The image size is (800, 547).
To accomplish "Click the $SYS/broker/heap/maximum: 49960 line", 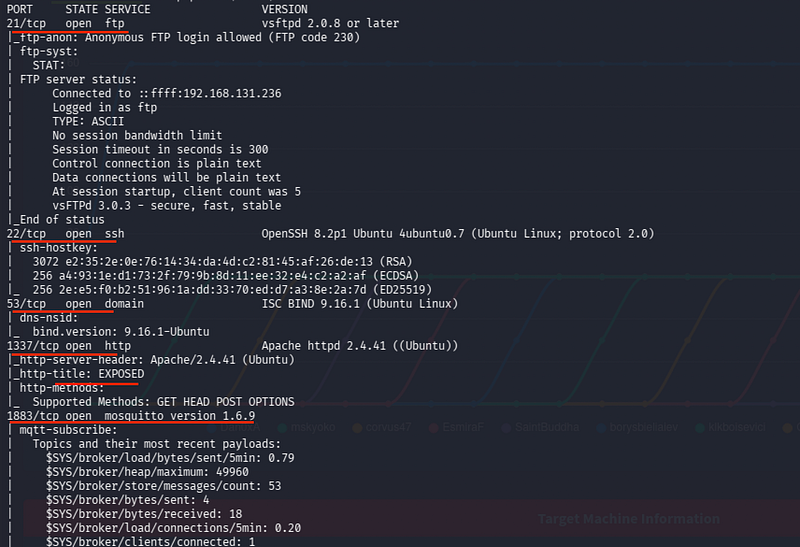I will (x=147, y=472).
